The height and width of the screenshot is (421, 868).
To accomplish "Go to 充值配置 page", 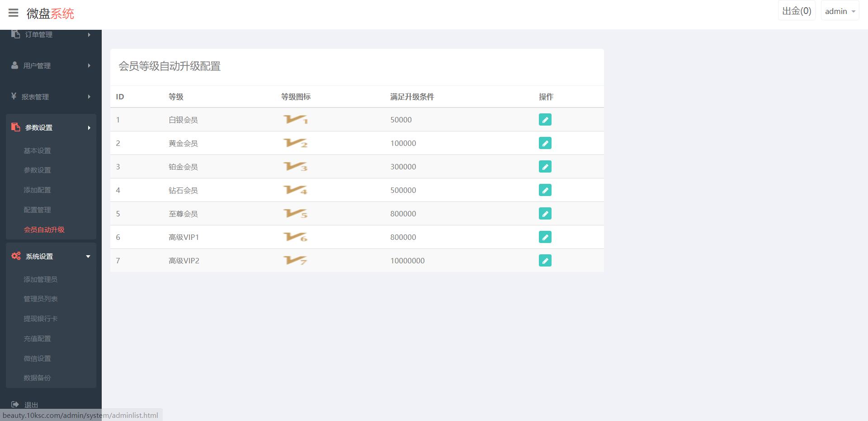I will pos(37,339).
